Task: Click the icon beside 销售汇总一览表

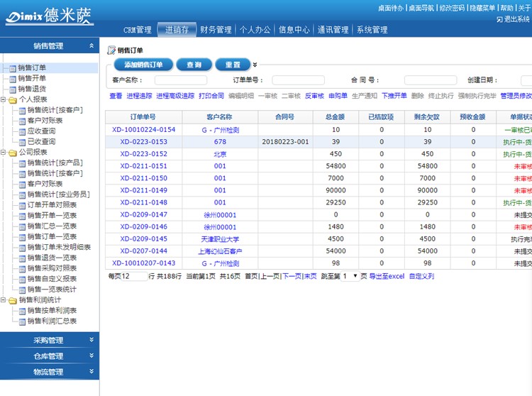Action: click(22, 226)
